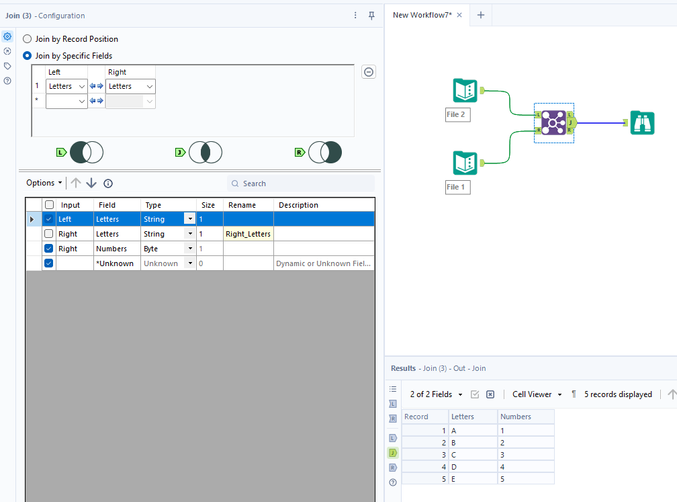Screen dimensions: 677x502
Task: Choose Join by Specific Fields
Action: tap(27, 56)
